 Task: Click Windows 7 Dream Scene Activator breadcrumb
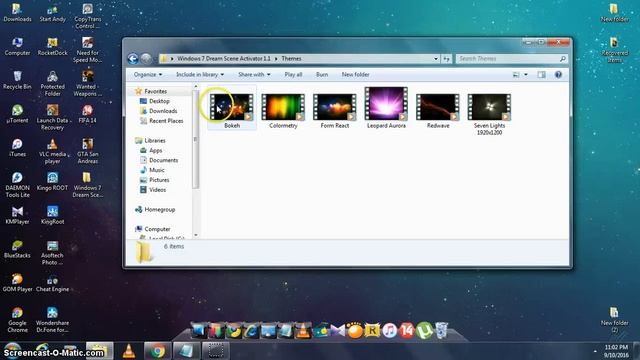click(224, 59)
